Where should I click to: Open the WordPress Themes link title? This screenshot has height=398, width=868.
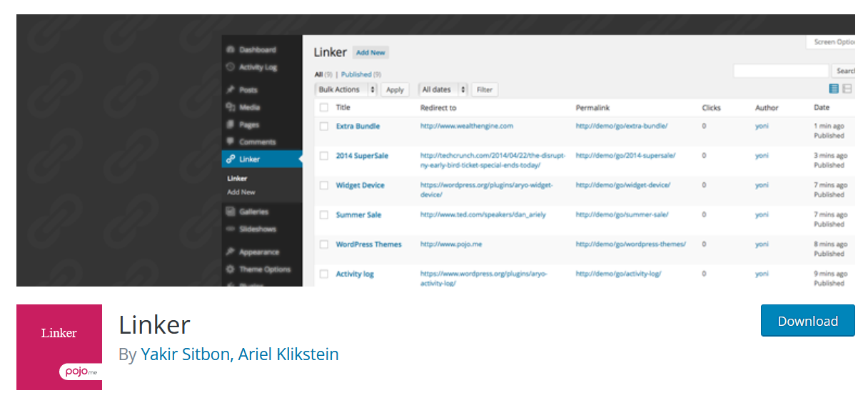(369, 244)
